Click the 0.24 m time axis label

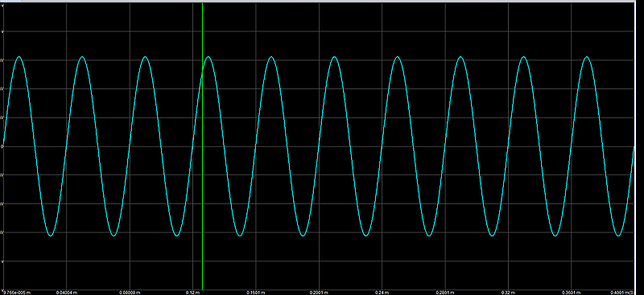pos(382,293)
